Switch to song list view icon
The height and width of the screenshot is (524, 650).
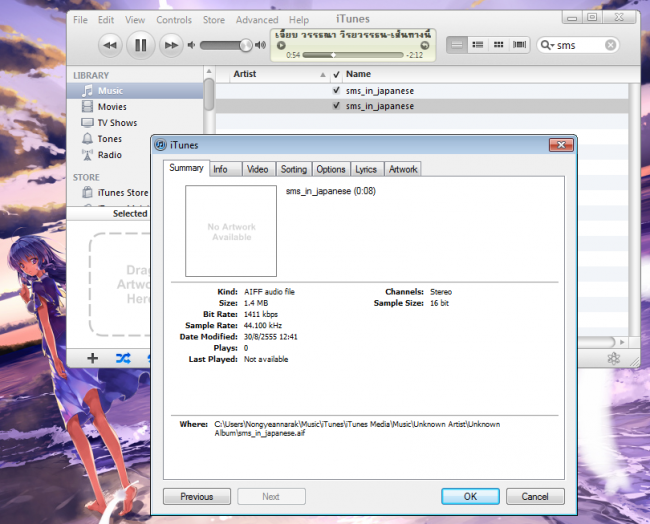point(457,45)
